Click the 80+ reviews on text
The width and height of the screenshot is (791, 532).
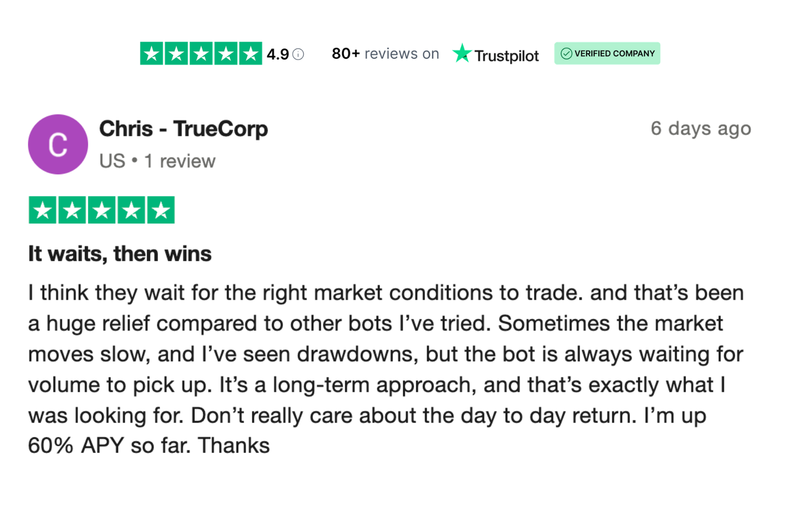(x=385, y=54)
